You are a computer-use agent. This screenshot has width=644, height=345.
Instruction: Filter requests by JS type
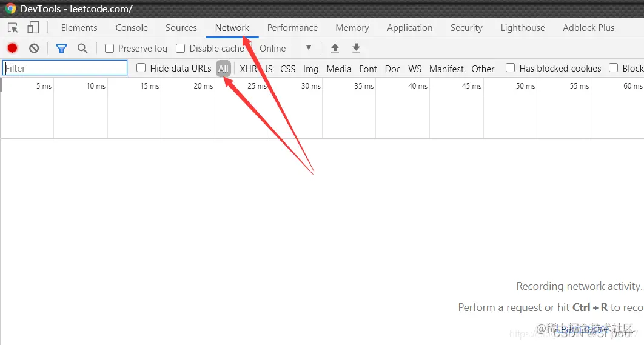268,69
